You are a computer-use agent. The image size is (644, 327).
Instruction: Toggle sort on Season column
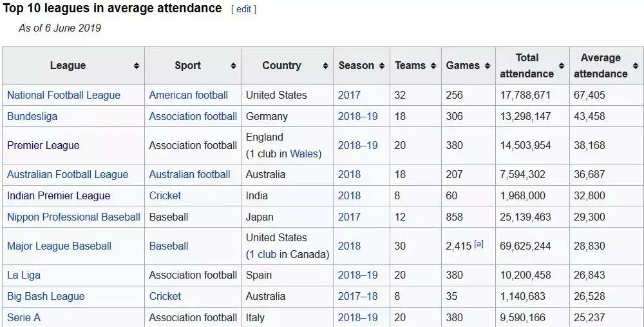coord(382,66)
